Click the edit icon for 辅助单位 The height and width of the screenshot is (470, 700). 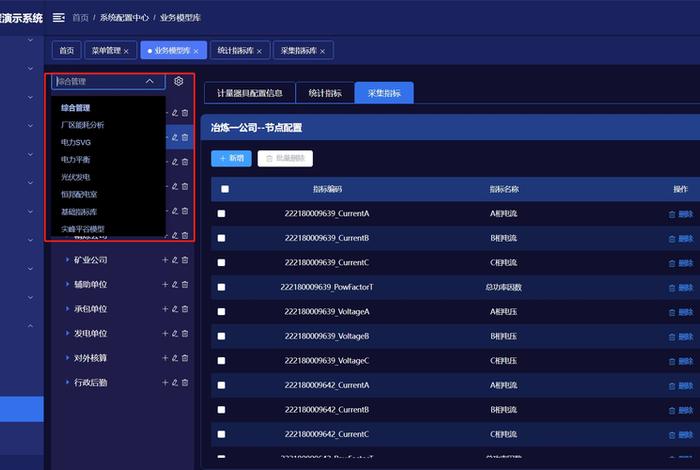click(x=175, y=285)
